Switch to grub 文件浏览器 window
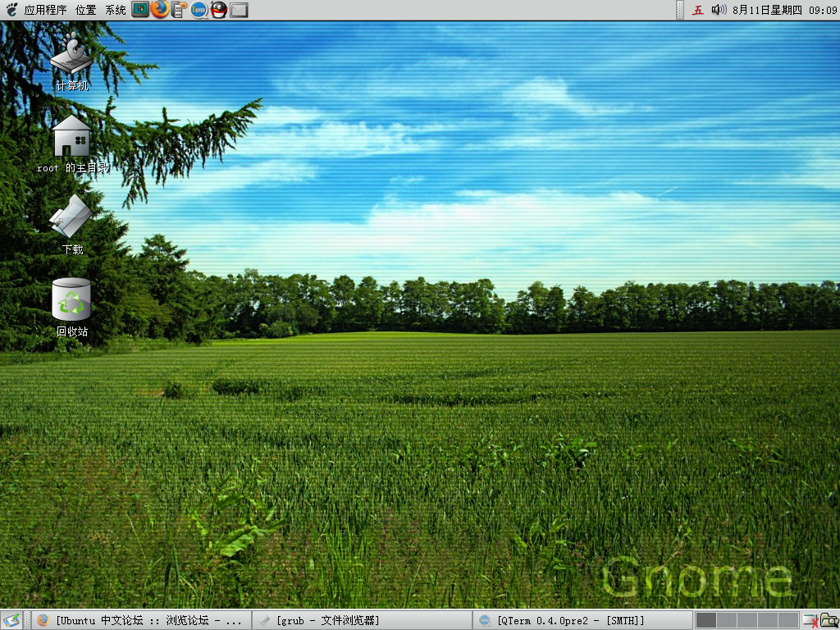The height and width of the screenshot is (630, 840). coord(362,620)
